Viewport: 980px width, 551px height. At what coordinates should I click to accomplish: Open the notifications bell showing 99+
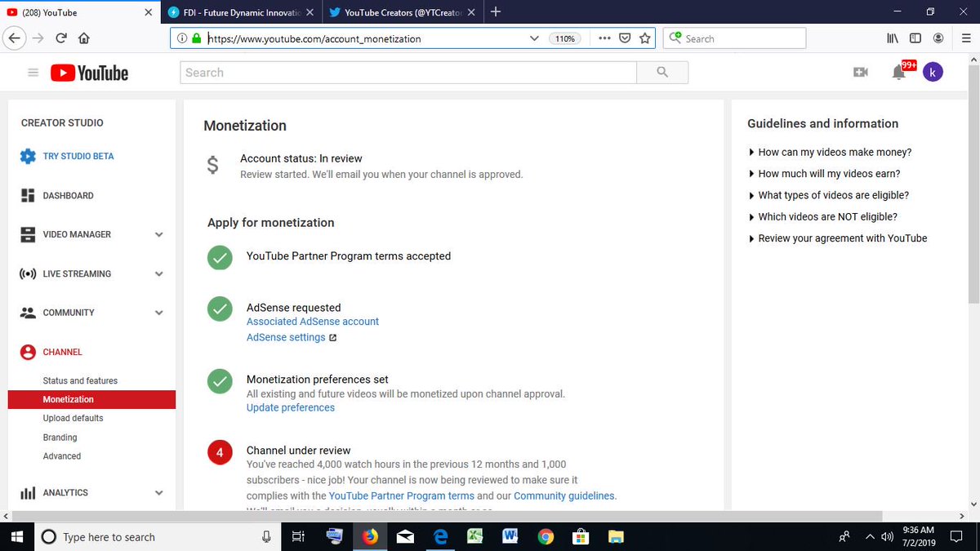click(900, 72)
